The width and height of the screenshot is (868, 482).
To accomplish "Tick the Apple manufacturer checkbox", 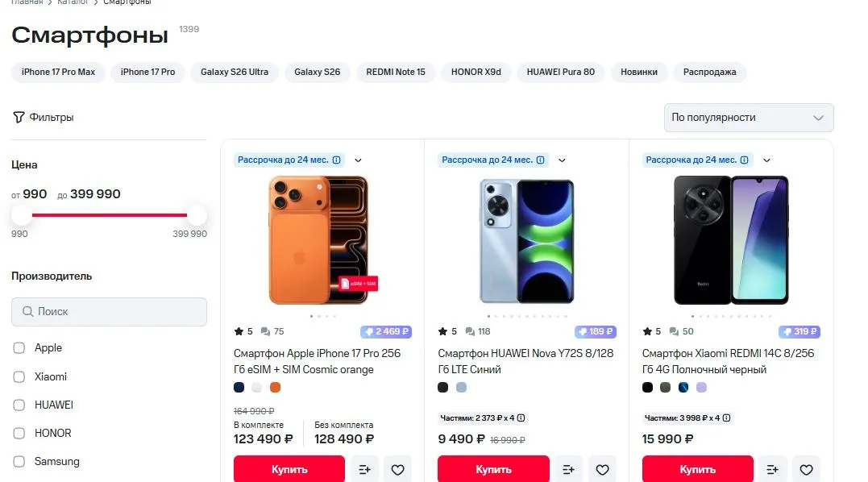I will pyautogui.click(x=19, y=348).
